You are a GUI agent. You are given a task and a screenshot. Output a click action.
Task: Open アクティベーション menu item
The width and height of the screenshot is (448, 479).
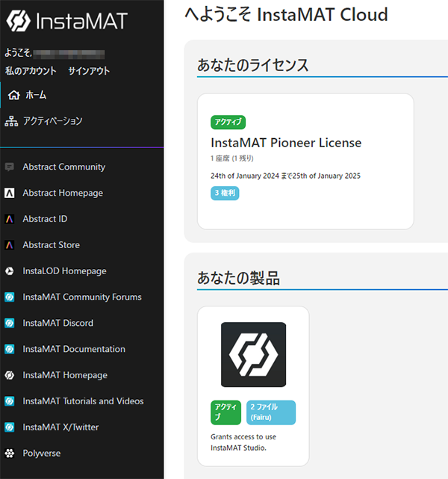point(52,121)
